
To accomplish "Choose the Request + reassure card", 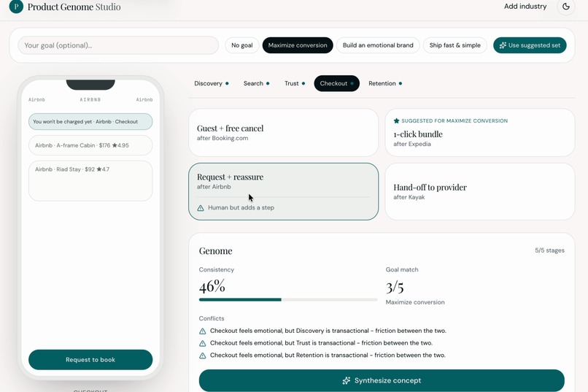I will click(x=284, y=191).
